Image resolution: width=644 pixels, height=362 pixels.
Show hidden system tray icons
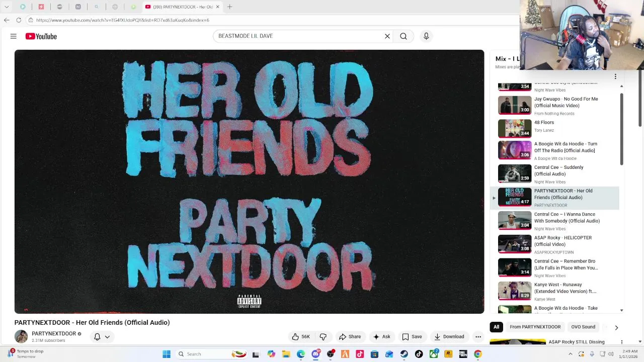pos(571,354)
